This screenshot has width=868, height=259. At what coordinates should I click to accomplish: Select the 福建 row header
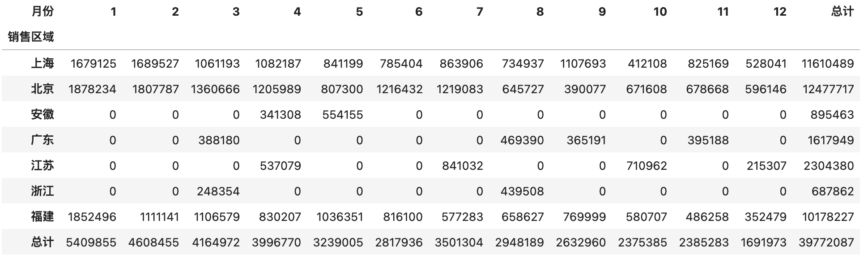(43, 217)
